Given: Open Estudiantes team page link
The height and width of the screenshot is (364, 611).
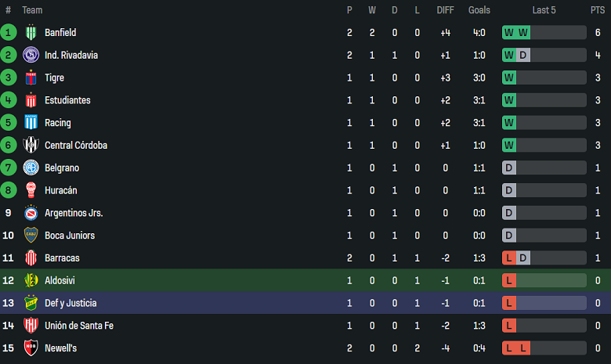Looking at the screenshot, I should (67, 100).
